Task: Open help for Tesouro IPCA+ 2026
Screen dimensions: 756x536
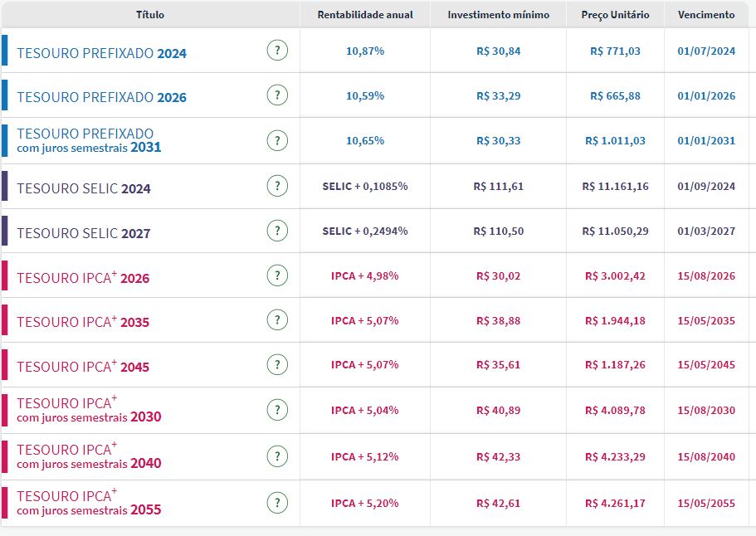Action: click(277, 275)
